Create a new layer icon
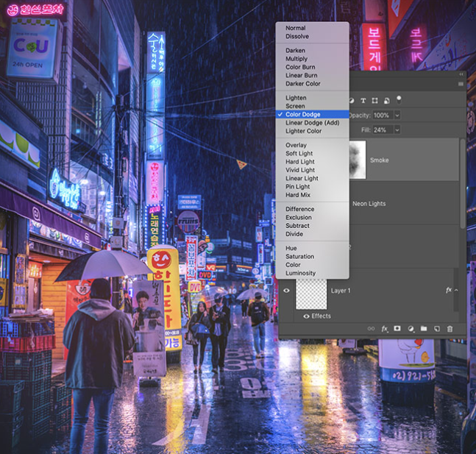Image resolution: width=476 pixels, height=454 pixels. click(x=437, y=329)
